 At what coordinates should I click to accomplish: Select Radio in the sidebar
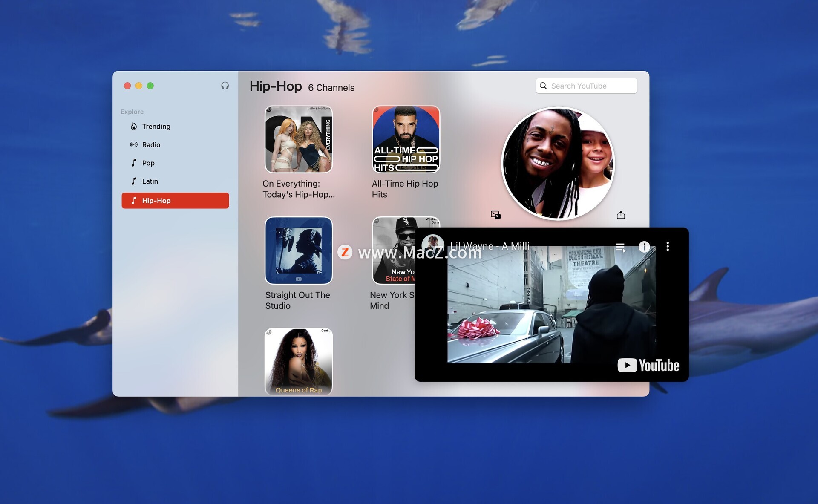(151, 145)
